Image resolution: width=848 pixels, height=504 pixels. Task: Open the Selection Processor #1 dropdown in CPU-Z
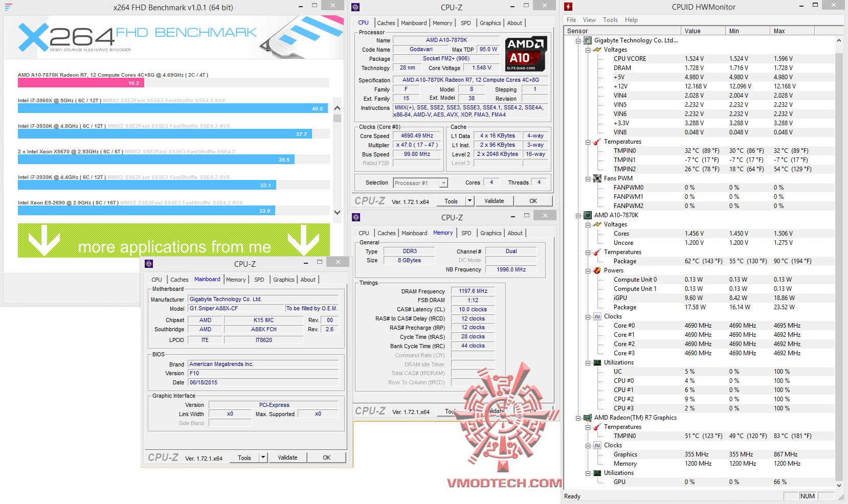(x=421, y=183)
